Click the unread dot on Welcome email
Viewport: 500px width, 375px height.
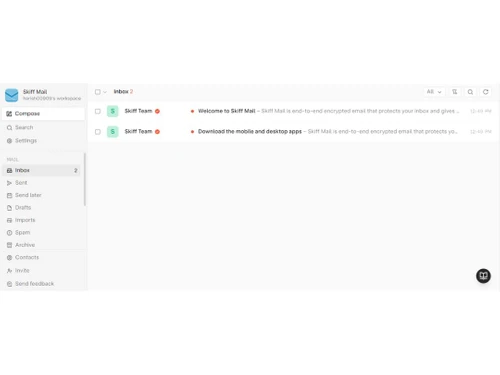(192, 111)
